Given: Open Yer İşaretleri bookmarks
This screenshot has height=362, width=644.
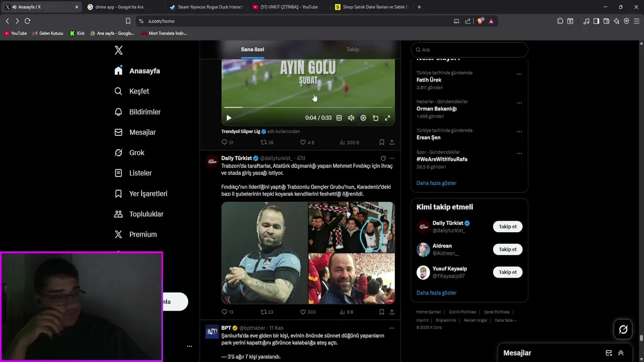Looking at the screenshot, I should pyautogui.click(x=141, y=194).
